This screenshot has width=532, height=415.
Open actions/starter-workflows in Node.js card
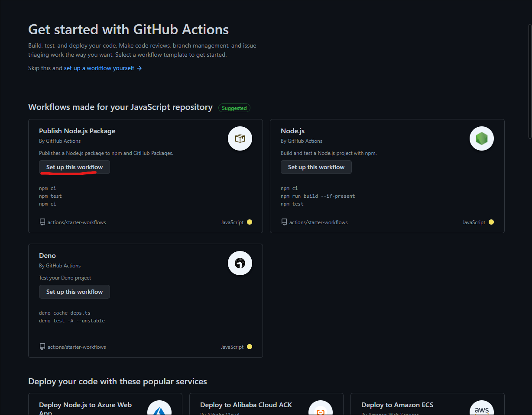click(318, 222)
